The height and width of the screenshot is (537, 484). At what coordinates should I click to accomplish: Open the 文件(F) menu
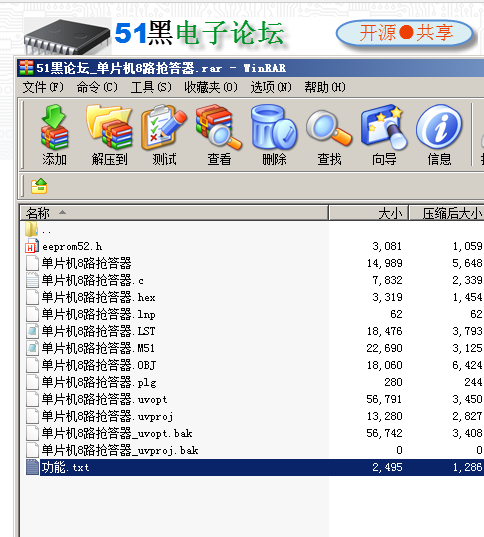(x=43, y=87)
